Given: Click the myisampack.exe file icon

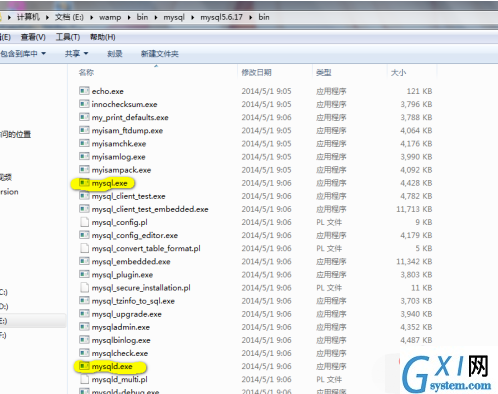Looking at the screenshot, I should point(84,169).
